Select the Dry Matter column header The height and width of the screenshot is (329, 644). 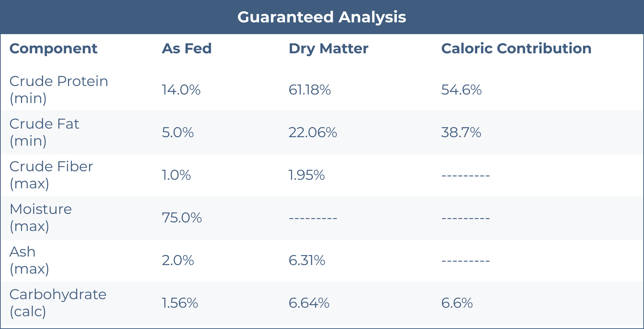point(328,49)
